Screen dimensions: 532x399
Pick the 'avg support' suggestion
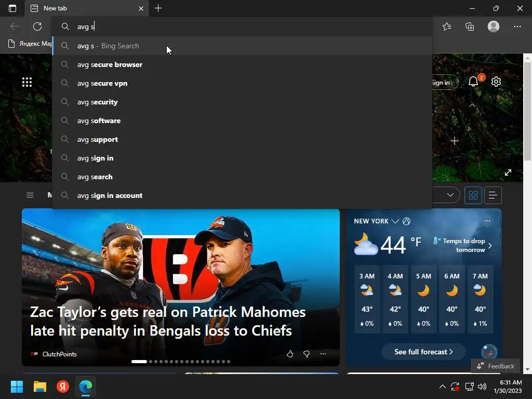click(242, 139)
